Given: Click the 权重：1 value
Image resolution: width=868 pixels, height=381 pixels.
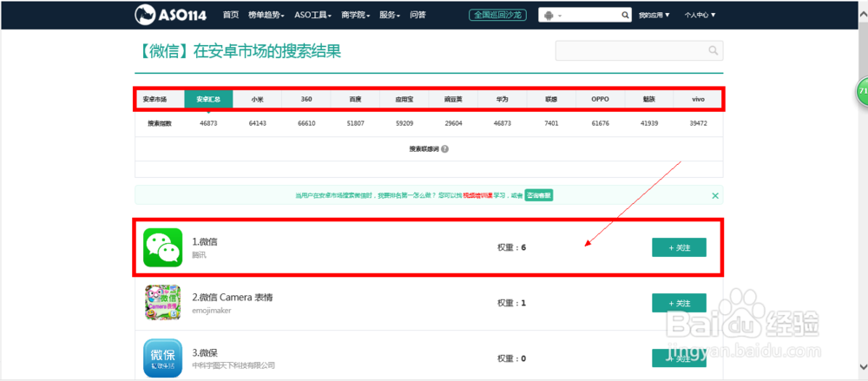Looking at the screenshot, I should click(x=511, y=303).
